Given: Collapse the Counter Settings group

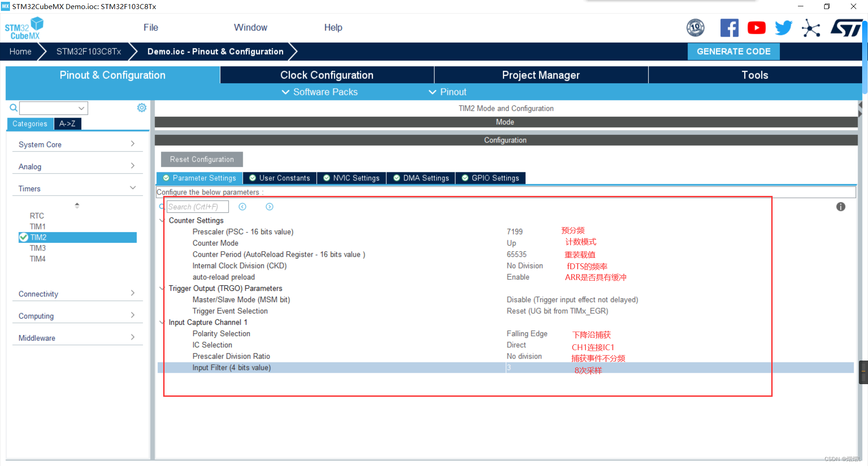Looking at the screenshot, I should 162,220.
